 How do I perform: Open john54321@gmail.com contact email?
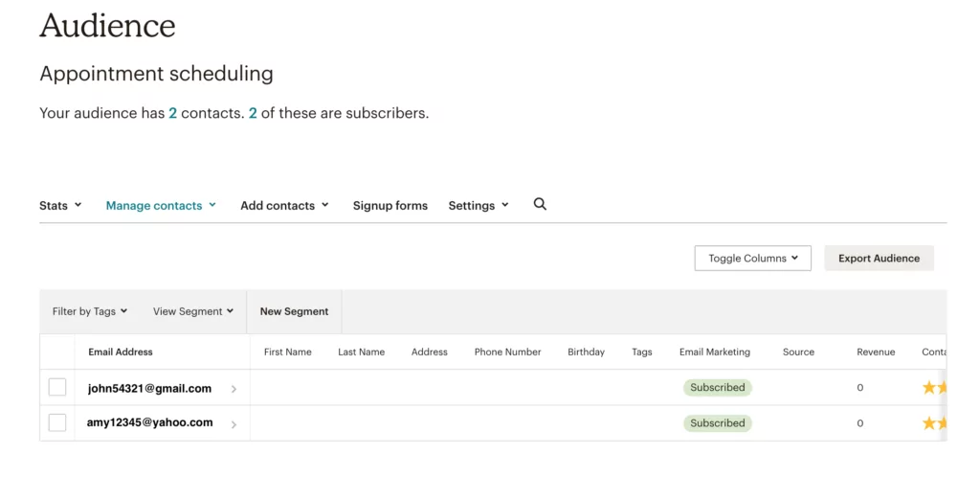149,388
